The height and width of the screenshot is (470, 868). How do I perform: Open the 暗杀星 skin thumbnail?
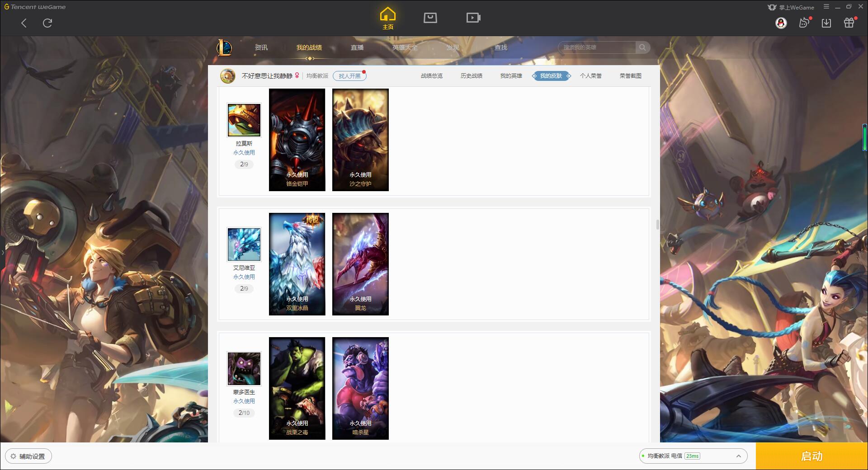click(x=360, y=388)
